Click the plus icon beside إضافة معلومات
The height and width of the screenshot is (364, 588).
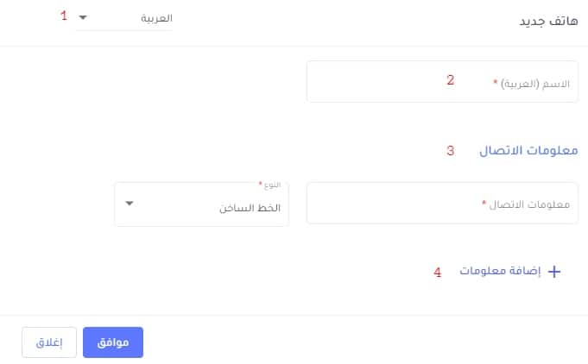click(x=554, y=271)
